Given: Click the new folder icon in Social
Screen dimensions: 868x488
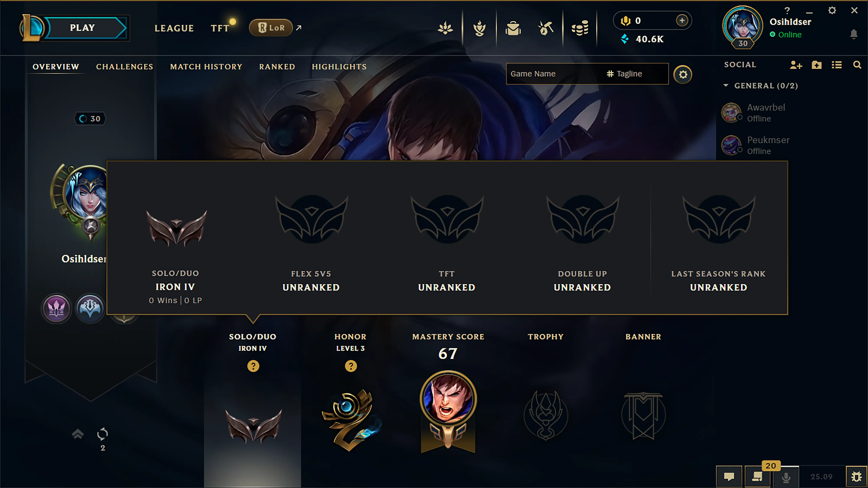Looking at the screenshot, I should coord(816,65).
